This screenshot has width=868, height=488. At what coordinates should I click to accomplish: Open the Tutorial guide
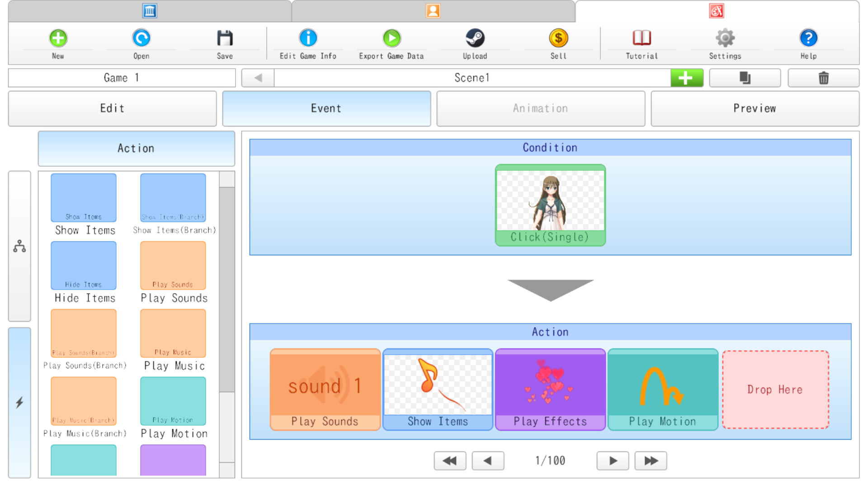pos(641,43)
